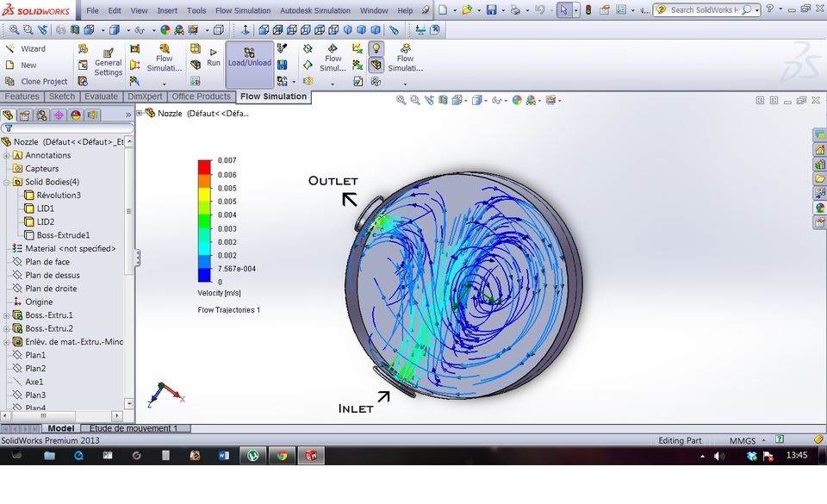
Task: Open General Settings for Flow Simulation
Action: coord(107,62)
